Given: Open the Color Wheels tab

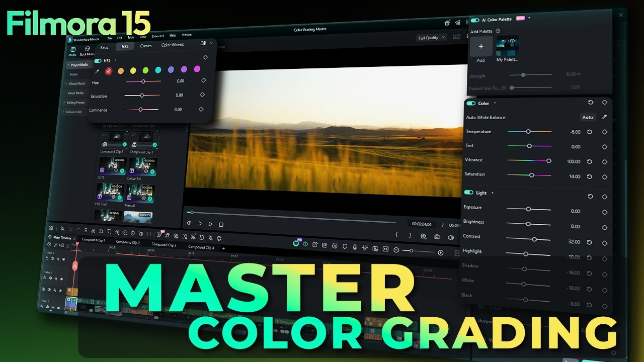Looking at the screenshot, I should (173, 45).
